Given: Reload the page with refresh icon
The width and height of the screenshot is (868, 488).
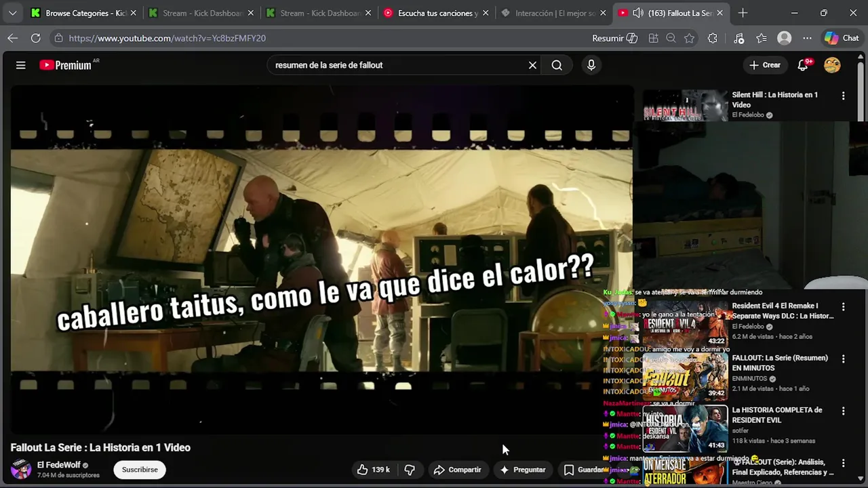Looking at the screenshot, I should 35,38.
